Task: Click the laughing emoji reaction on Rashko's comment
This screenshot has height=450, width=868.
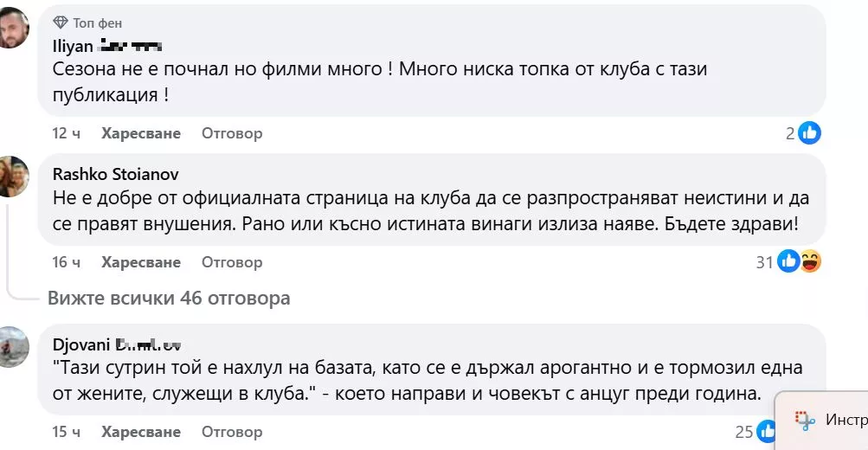Action: [x=809, y=261]
